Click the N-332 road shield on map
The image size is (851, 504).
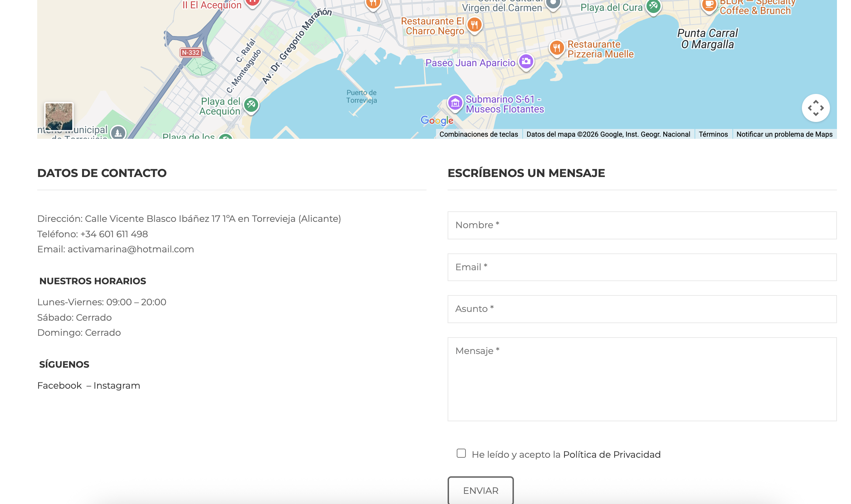pyautogui.click(x=190, y=53)
